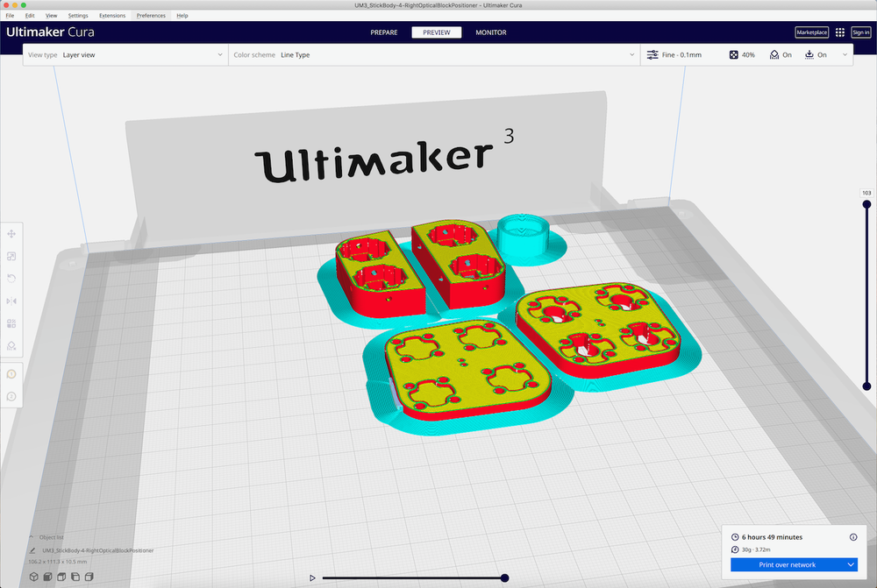Open the Settings menu
877x588 pixels.
point(78,16)
